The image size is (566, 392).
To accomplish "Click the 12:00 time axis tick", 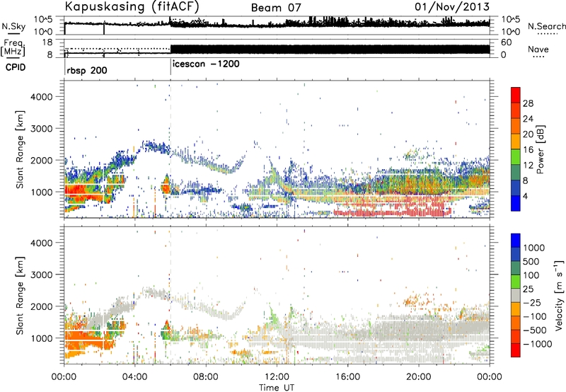I will tap(277, 377).
